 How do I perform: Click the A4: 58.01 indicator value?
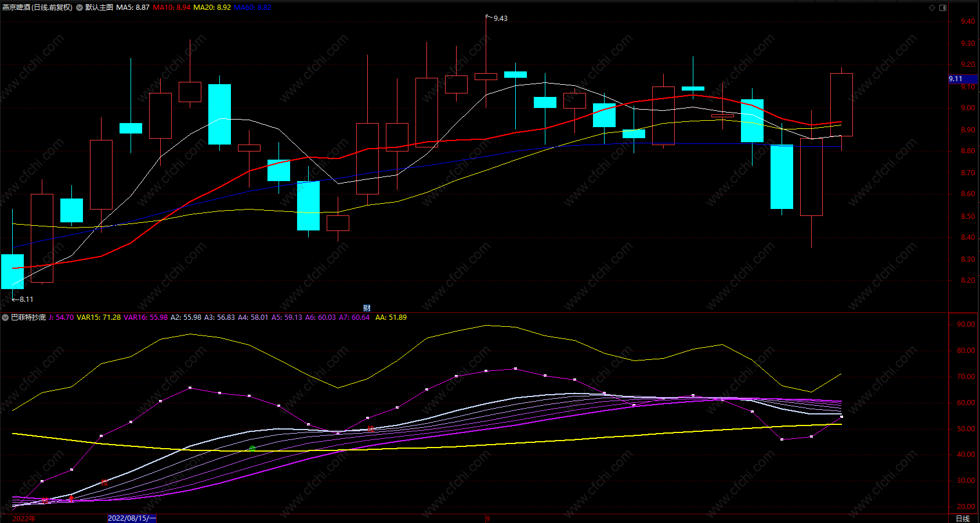point(253,318)
